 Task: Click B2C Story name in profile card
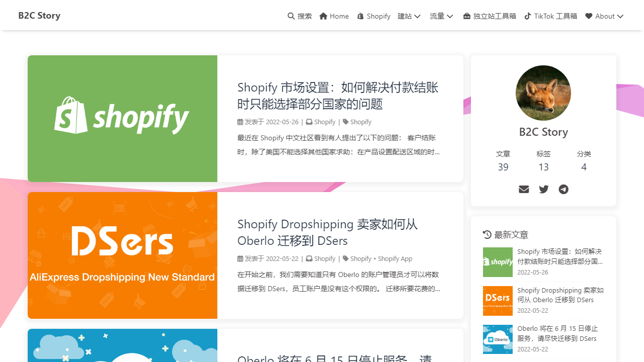click(x=543, y=132)
